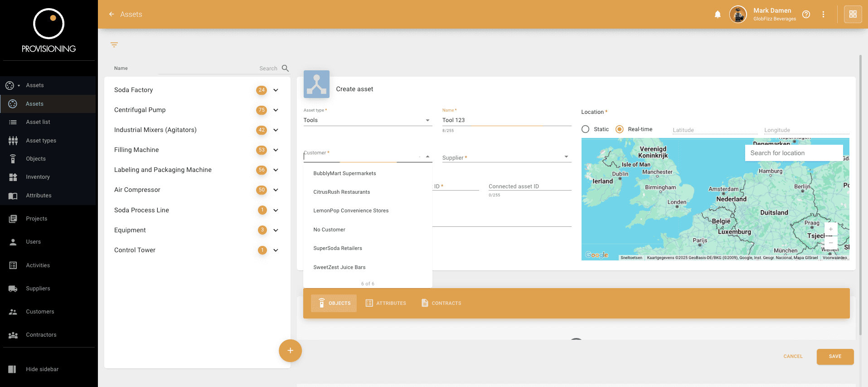Click the create asset image placeholder
The height and width of the screenshot is (387, 868).
coord(316,84)
